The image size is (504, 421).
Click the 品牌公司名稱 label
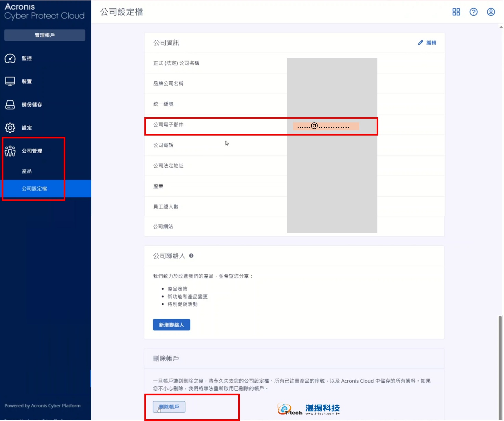[168, 84]
